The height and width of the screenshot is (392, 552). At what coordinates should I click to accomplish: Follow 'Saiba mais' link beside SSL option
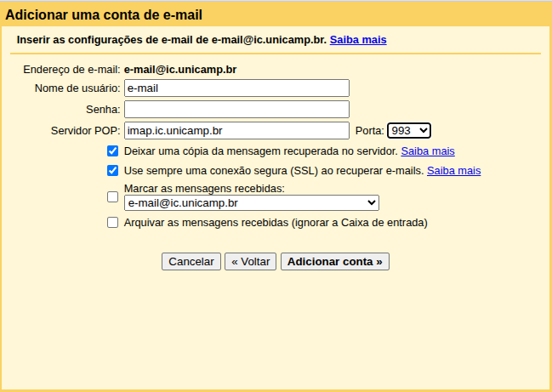tap(453, 170)
